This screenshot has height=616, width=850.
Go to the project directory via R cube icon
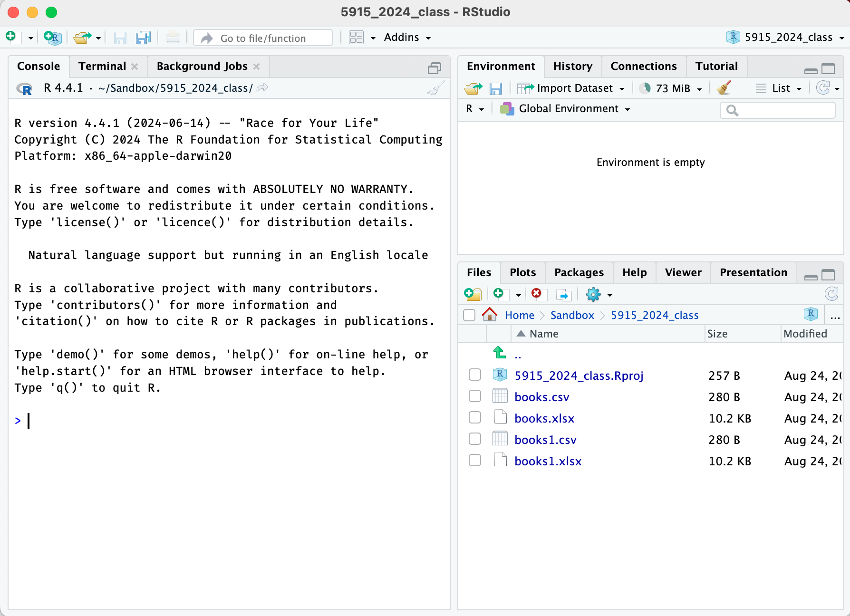(x=811, y=314)
